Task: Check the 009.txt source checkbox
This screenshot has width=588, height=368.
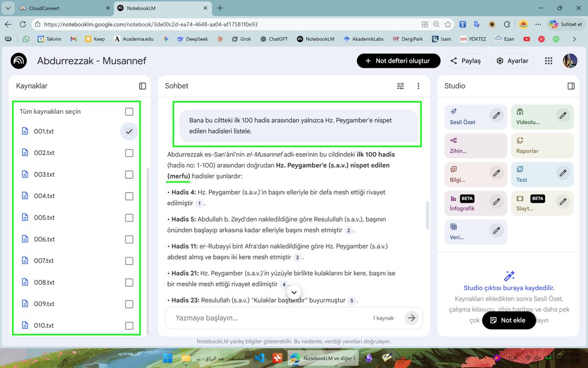Action: point(129,304)
